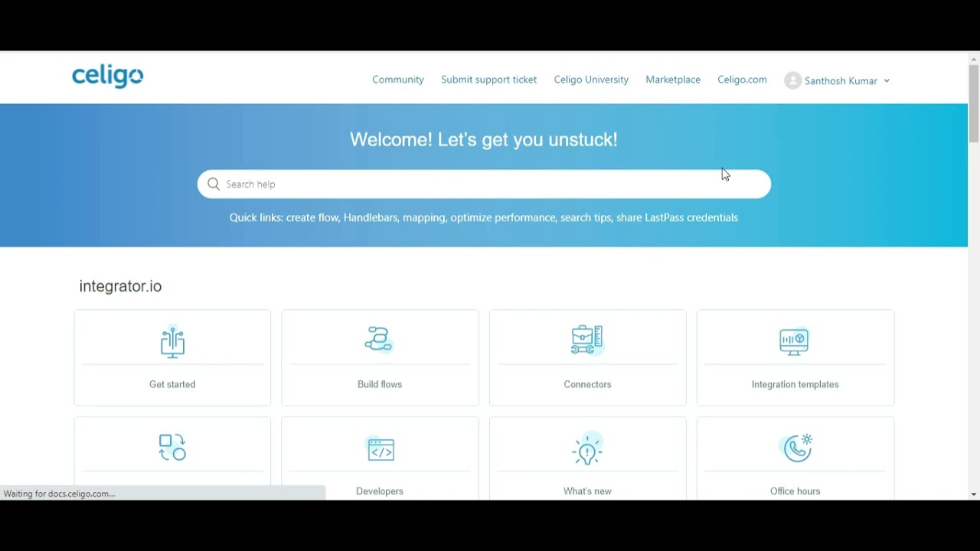Open the 'search tips' quick link

(x=586, y=218)
